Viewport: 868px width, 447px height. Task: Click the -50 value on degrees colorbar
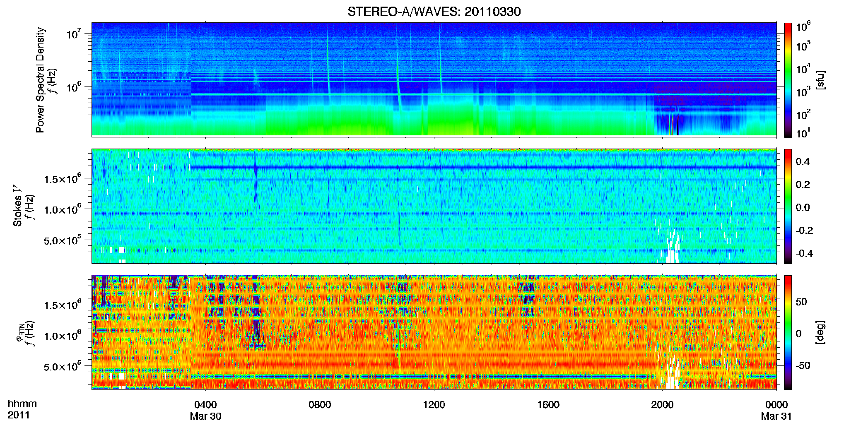click(803, 365)
